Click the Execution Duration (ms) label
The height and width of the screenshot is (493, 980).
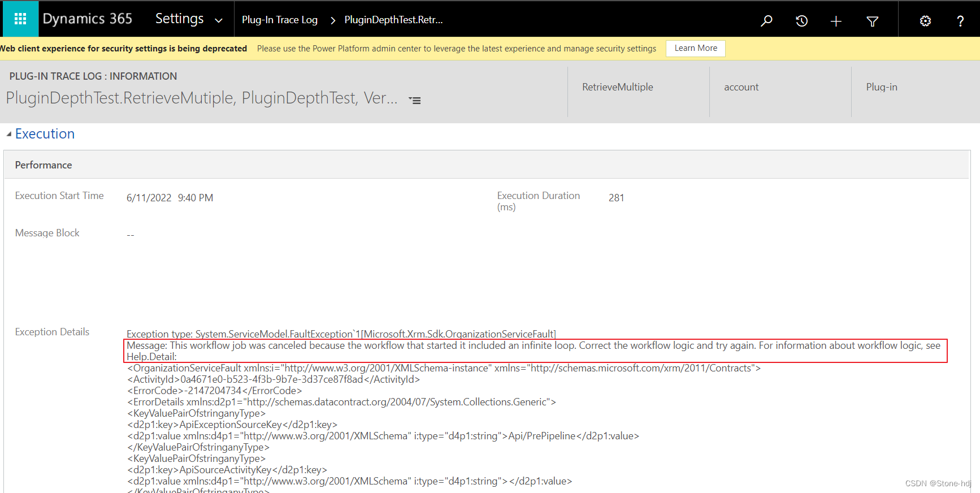point(539,201)
